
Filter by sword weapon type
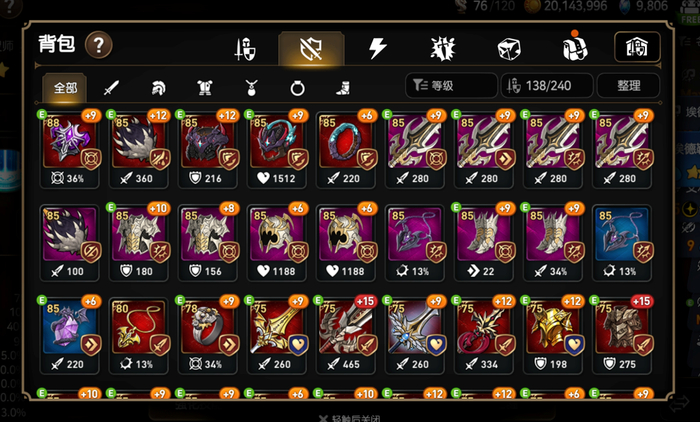111,88
